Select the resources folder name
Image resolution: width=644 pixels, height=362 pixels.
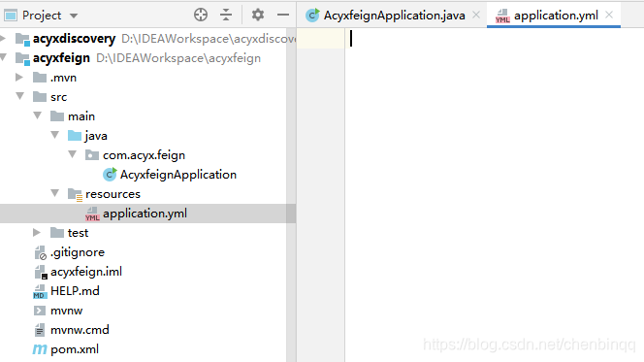(x=113, y=194)
